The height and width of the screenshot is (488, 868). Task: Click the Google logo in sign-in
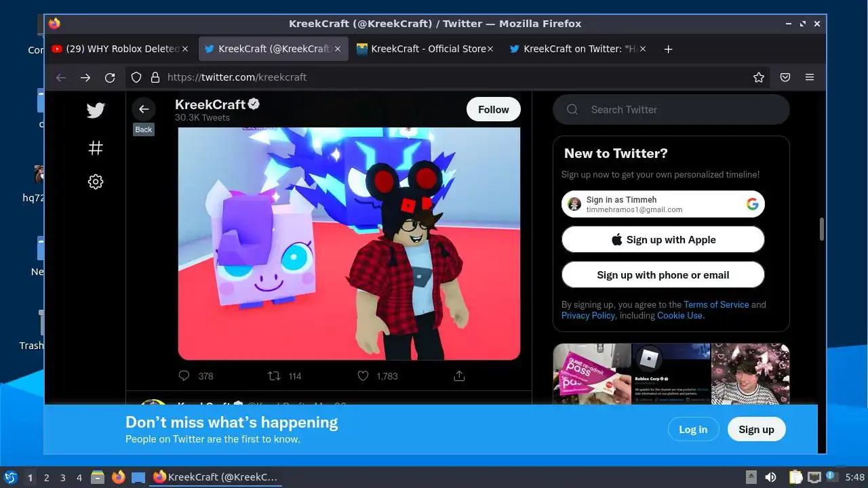[752, 204]
